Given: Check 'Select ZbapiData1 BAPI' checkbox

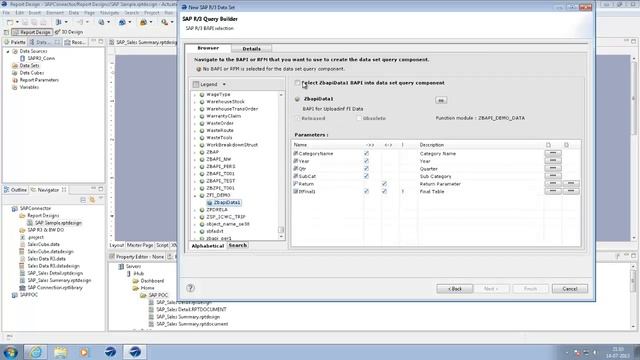Looking at the screenshot, I should (x=297, y=83).
